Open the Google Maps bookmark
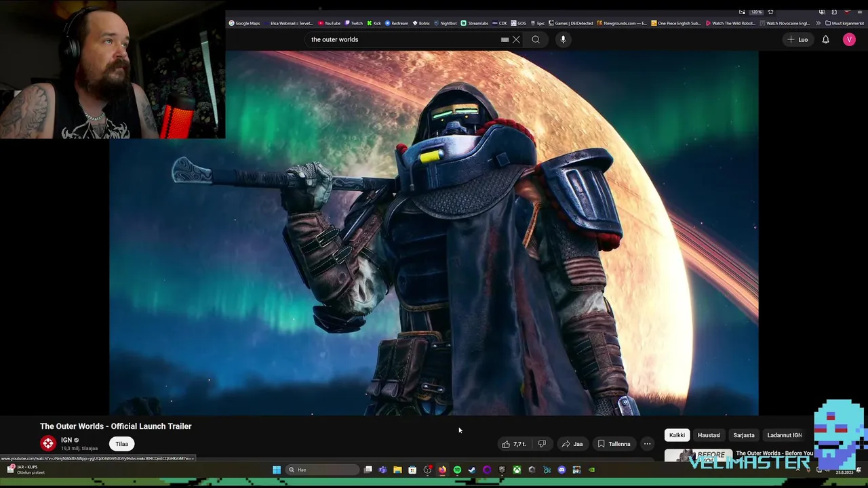The height and width of the screenshot is (488, 868). pyautogui.click(x=244, y=23)
